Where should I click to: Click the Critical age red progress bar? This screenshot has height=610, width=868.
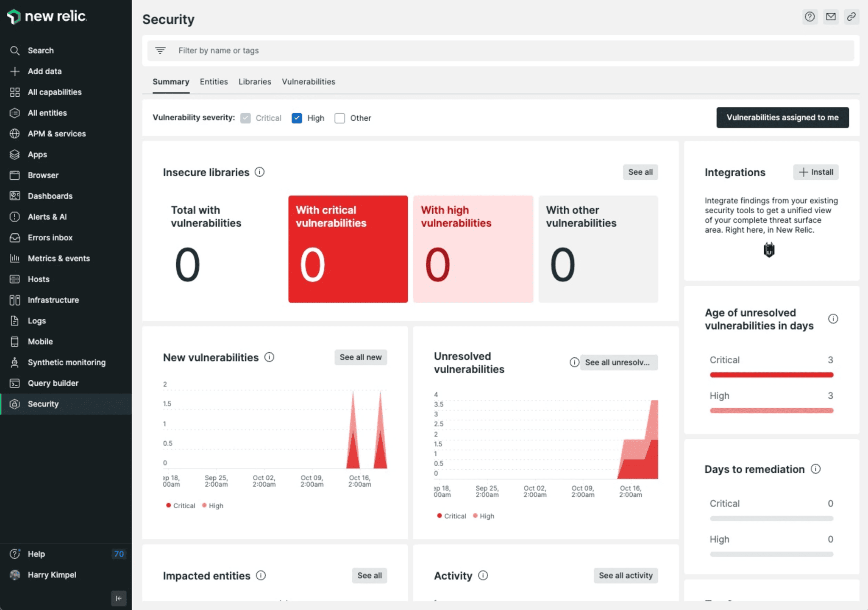pyautogui.click(x=771, y=375)
